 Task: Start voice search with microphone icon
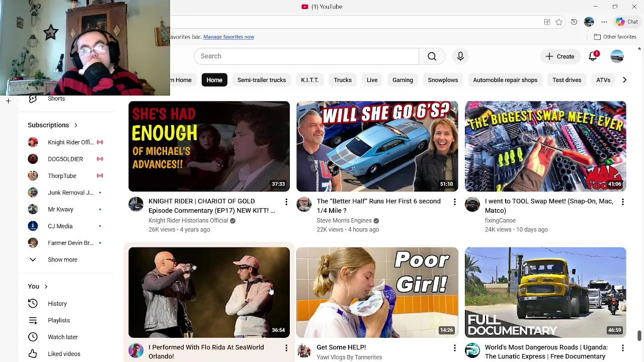click(460, 56)
